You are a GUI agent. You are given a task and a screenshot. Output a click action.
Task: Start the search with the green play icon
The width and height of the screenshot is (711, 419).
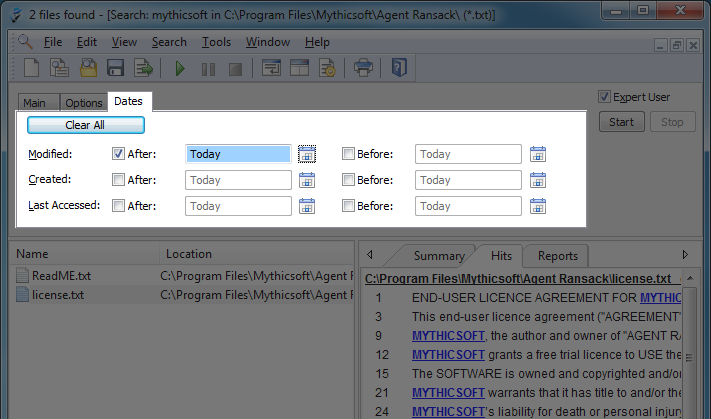pyautogui.click(x=180, y=69)
